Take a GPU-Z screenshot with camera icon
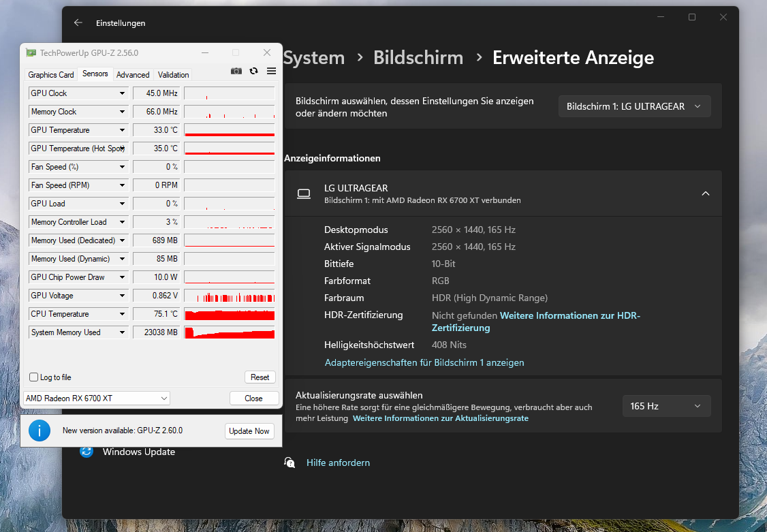Screen dimensions: 767x532 [x=236, y=72]
